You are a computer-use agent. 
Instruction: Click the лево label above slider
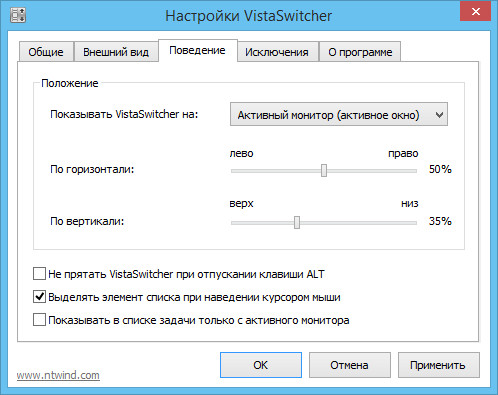click(x=241, y=154)
